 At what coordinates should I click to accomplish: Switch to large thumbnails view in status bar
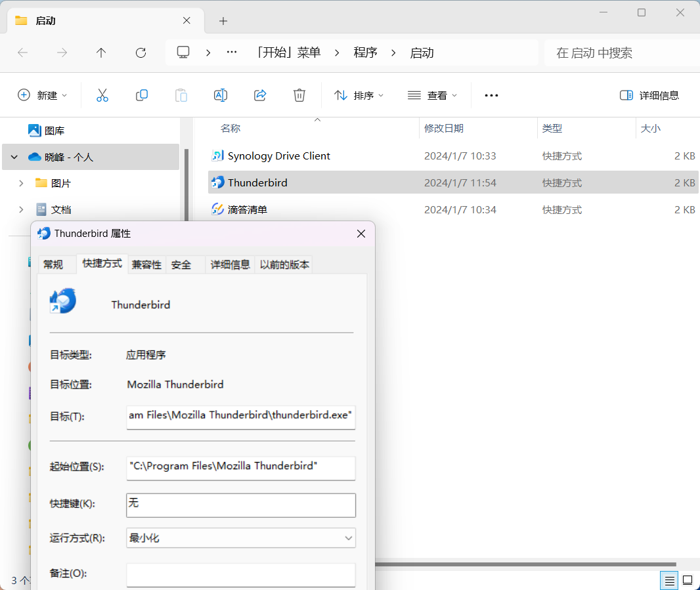tap(688, 581)
